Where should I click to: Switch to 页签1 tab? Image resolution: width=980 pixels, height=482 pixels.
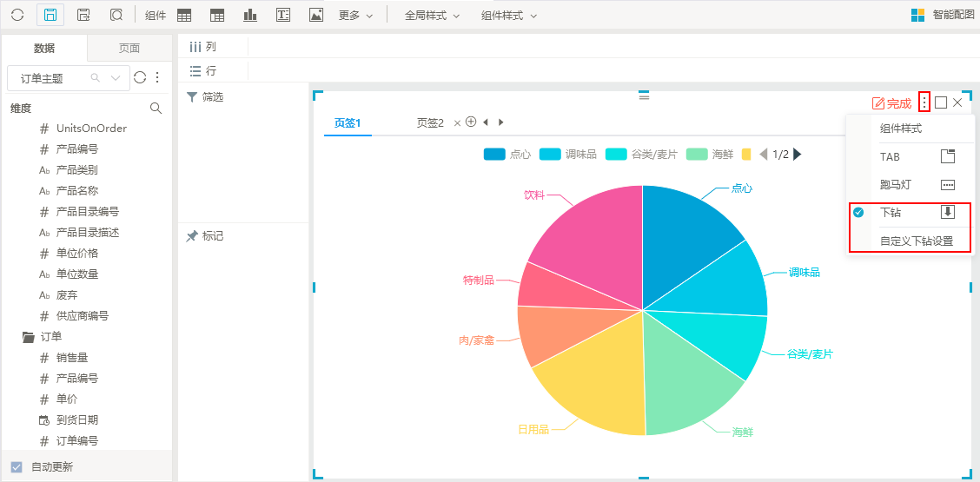click(x=348, y=122)
